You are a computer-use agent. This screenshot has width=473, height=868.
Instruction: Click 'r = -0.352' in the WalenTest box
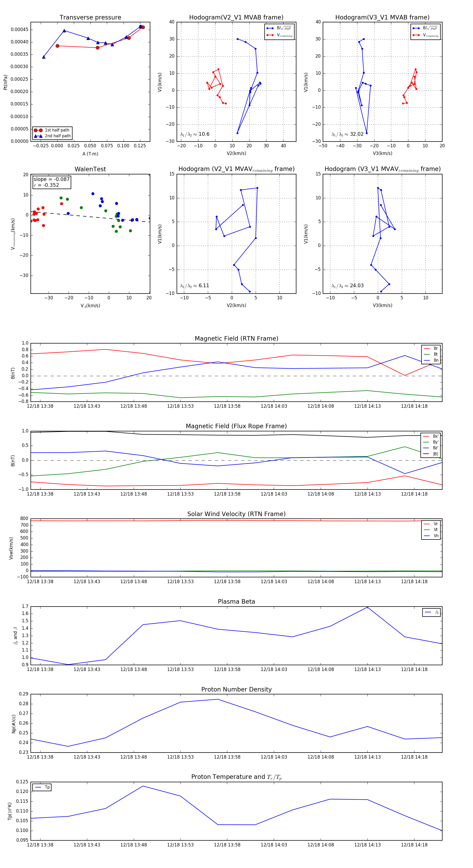46,185
